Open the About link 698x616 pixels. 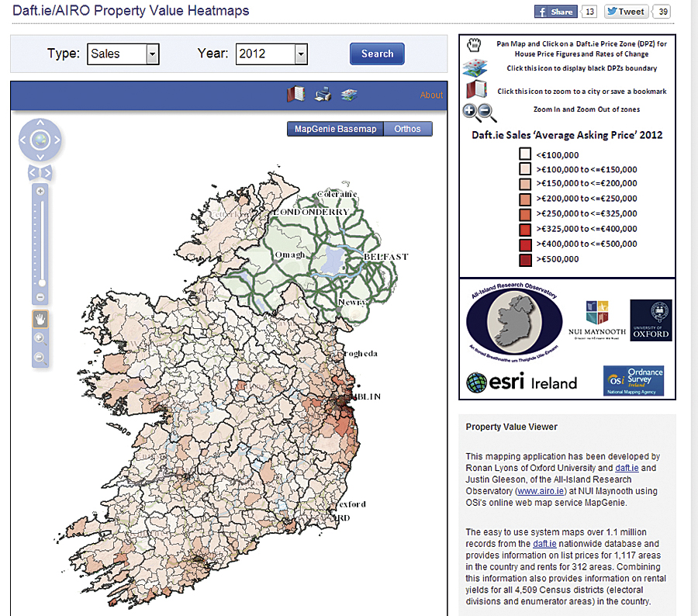click(431, 95)
